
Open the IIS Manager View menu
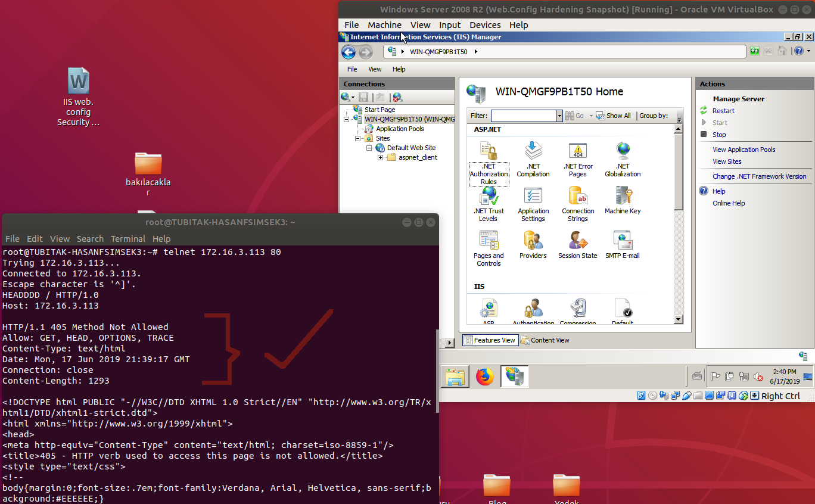(x=375, y=69)
